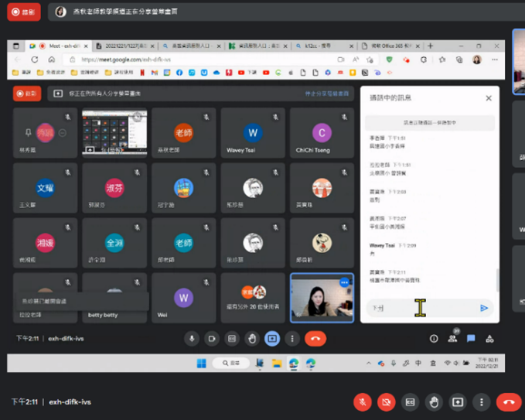
Task: Select the shared presentation thumbnail tile
Action: pyautogui.click(x=114, y=133)
